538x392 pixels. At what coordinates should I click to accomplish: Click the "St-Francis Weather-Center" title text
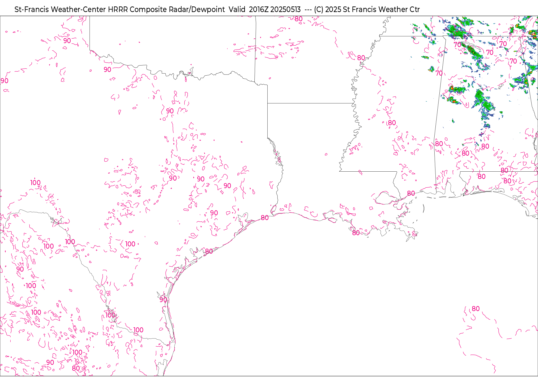60,10
